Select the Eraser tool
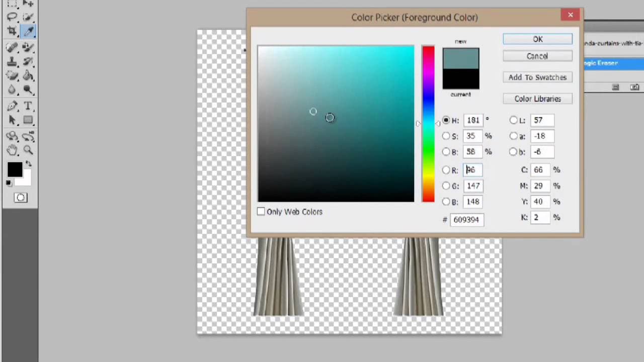This screenshot has width=644, height=362. pyautogui.click(x=12, y=76)
